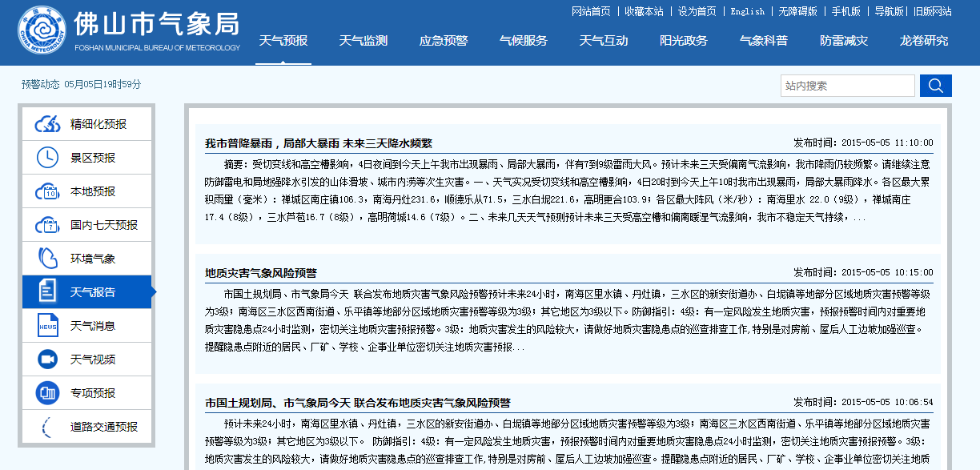Click the 站内搜索 input field
The height and width of the screenshot is (470, 980).
[x=848, y=85]
